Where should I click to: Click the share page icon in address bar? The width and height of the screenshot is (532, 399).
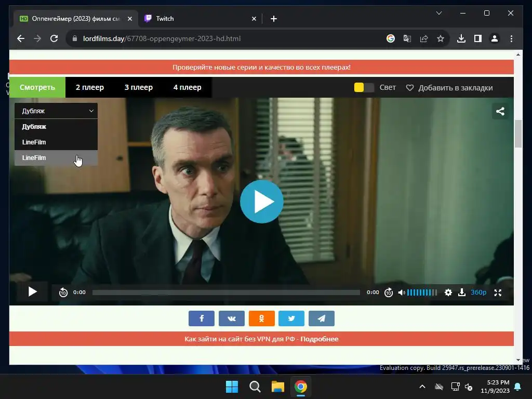(424, 38)
